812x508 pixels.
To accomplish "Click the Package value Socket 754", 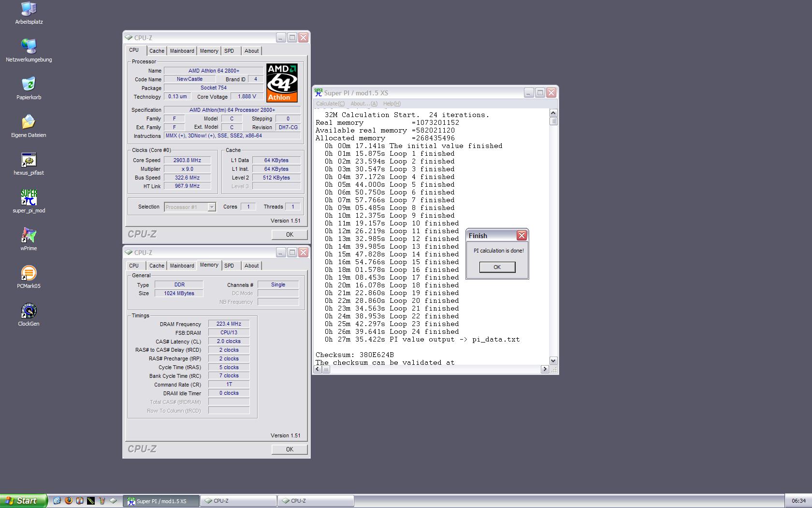I will pos(214,88).
